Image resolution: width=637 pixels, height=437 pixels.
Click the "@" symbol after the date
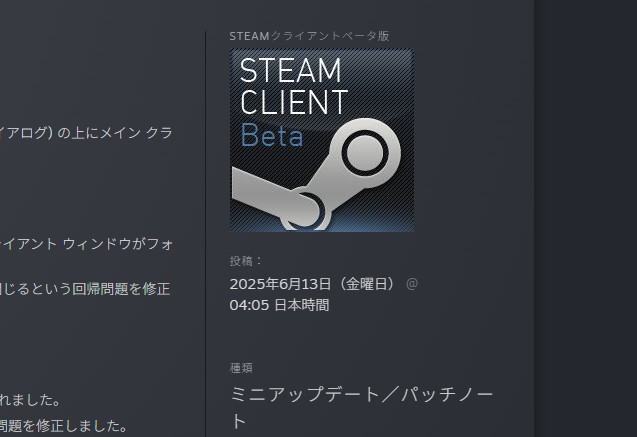(x=412, y=283)
